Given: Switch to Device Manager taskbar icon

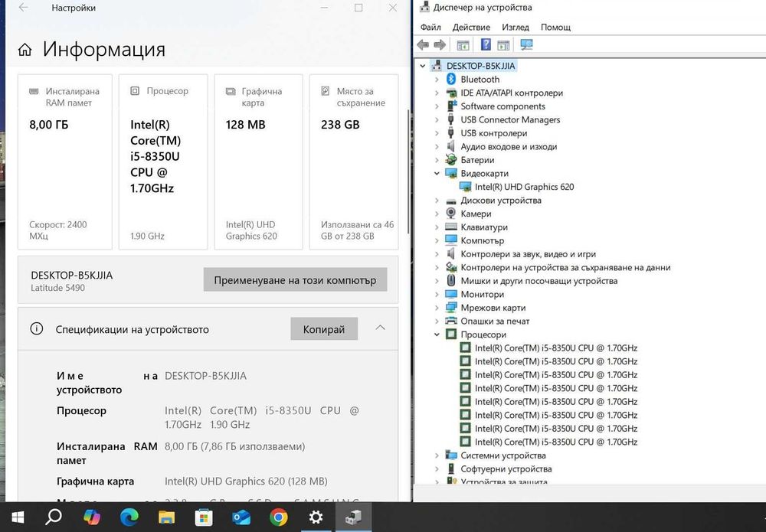Looking at the screenshot, I should [352, 517].
